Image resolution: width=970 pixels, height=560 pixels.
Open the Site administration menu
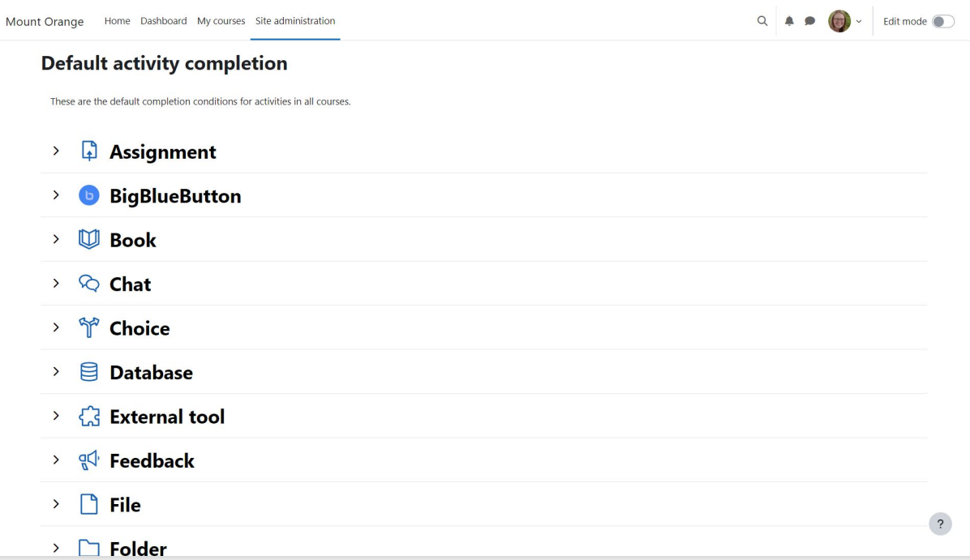(294, 21)
